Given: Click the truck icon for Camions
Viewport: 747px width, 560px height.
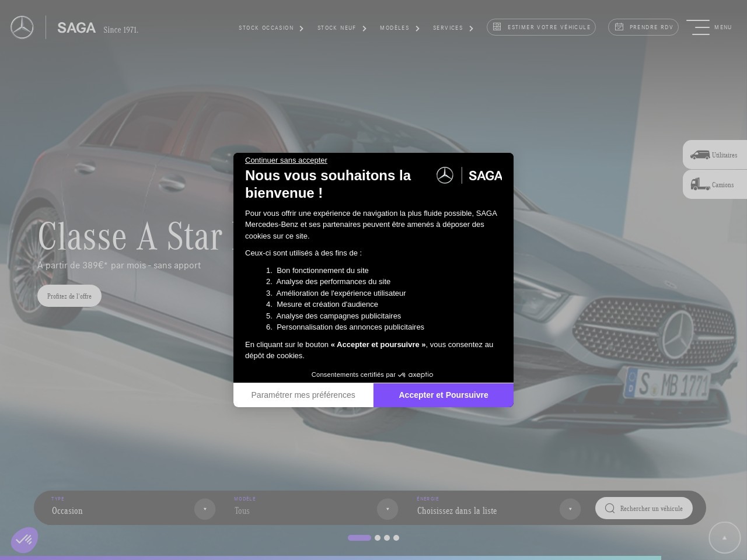Looking at the screenshot, I should click(700, 184).
